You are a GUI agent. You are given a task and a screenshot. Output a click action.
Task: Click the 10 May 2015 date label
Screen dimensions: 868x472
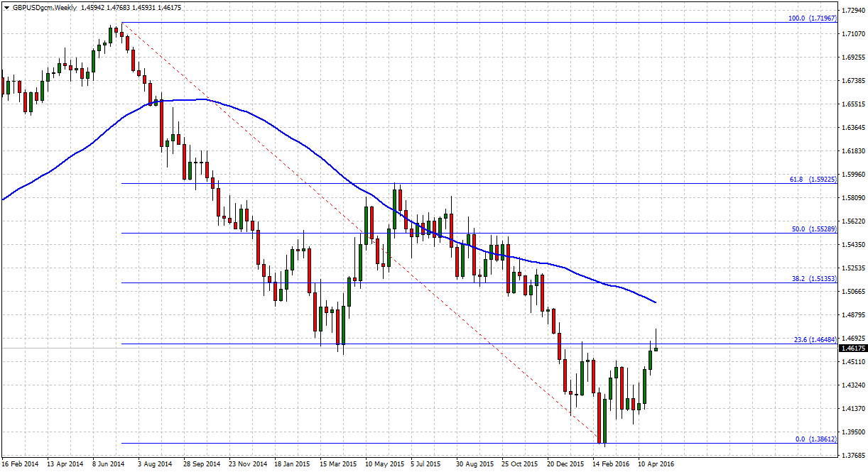[x=384, y=463]
